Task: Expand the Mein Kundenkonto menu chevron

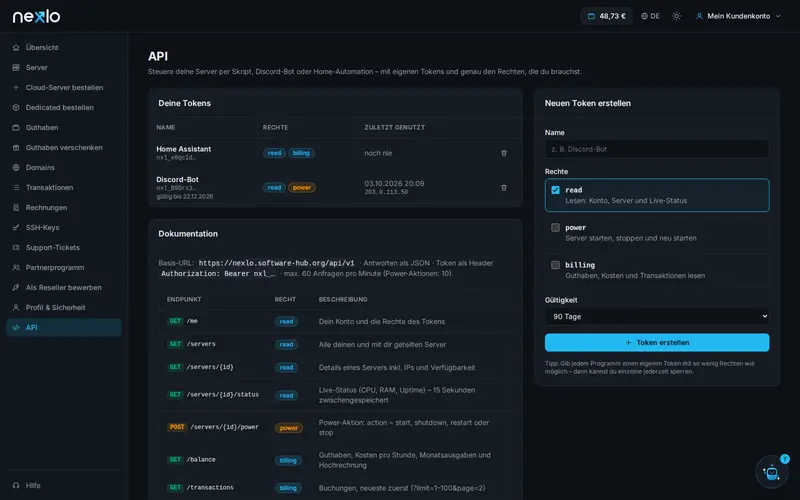Action: coord(778,16)
